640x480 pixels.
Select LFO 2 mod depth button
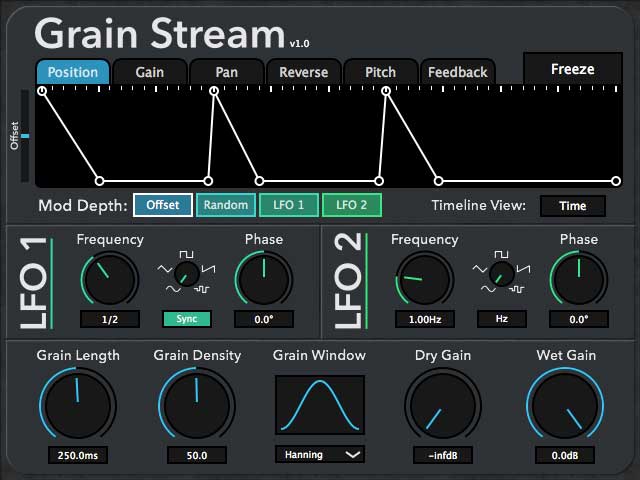351,205
